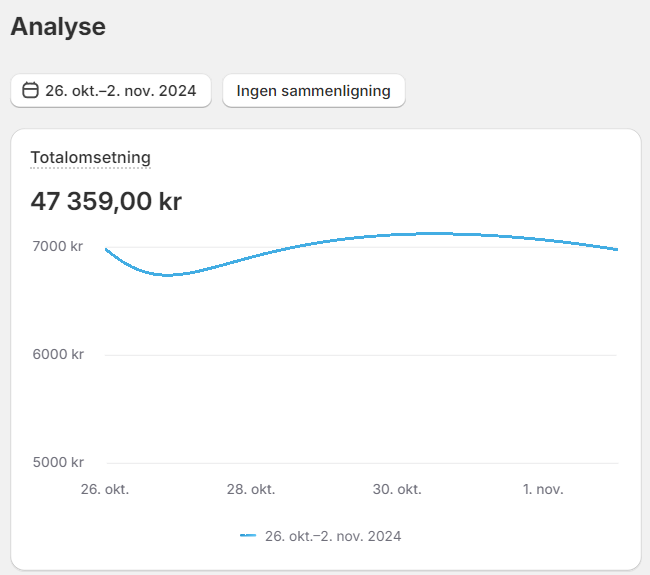Click the Totalomsetning card title
Viewport: 650px width, 575px height.
[90, 157]
